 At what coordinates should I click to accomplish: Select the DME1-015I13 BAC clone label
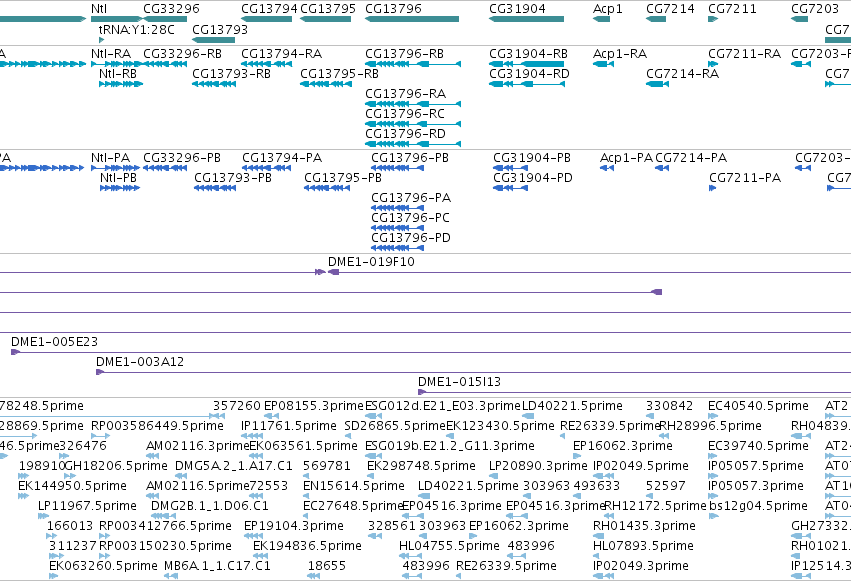pyautogui.click(x=459, y=382)
